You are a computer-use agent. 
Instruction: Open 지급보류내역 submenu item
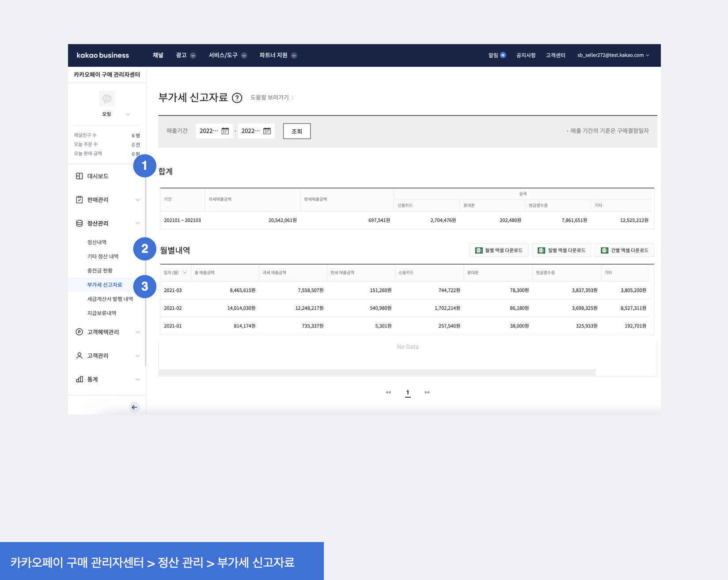[102, 313]
